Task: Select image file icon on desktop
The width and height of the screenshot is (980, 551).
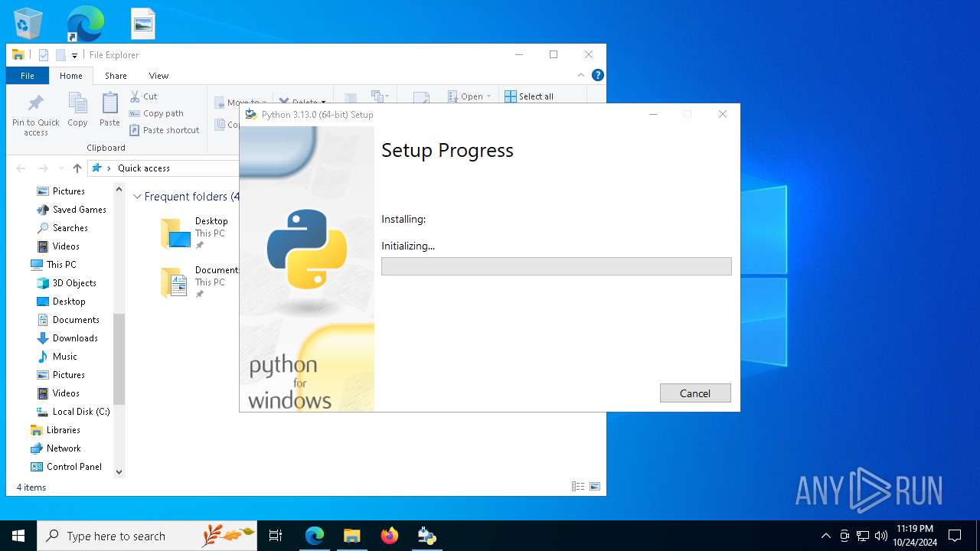Action: pos(143,24)
